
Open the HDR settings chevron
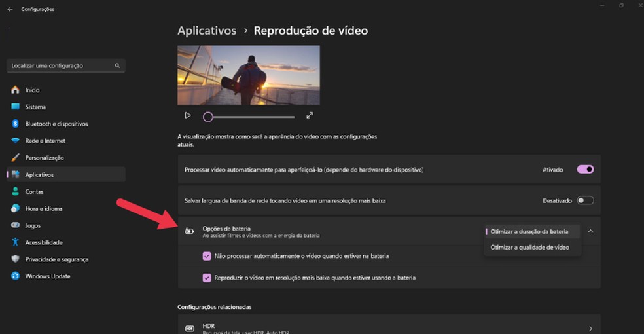click(590, 329)
